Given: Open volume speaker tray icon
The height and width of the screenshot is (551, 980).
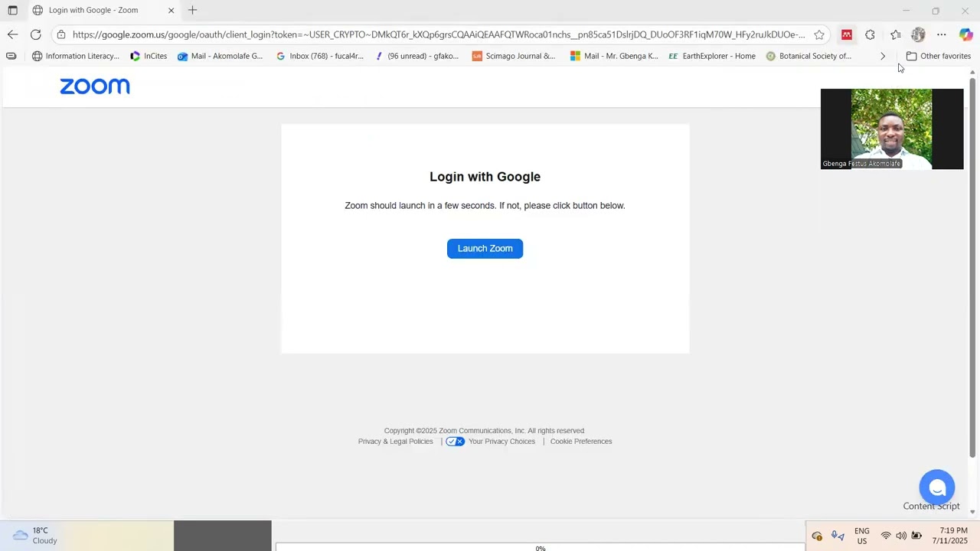Looking at the screenshot, I should (x=901, y=536).
